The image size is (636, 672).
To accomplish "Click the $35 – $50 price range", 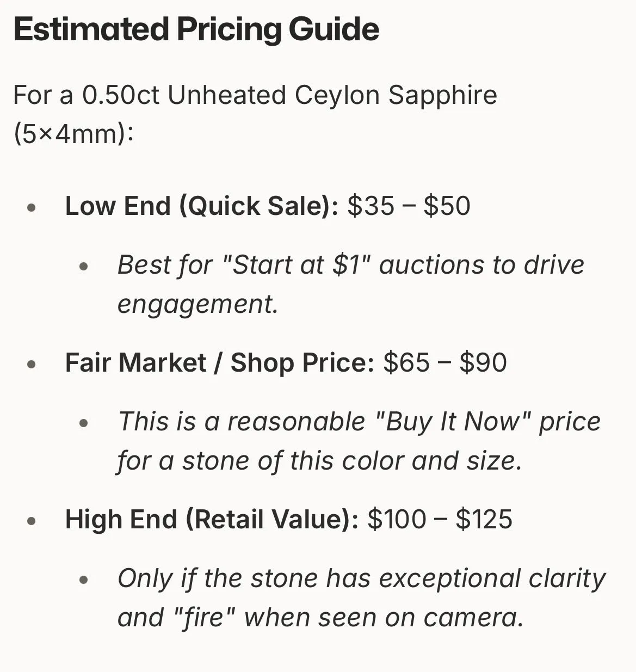I will pyautogui.click(x=409, y=206).
